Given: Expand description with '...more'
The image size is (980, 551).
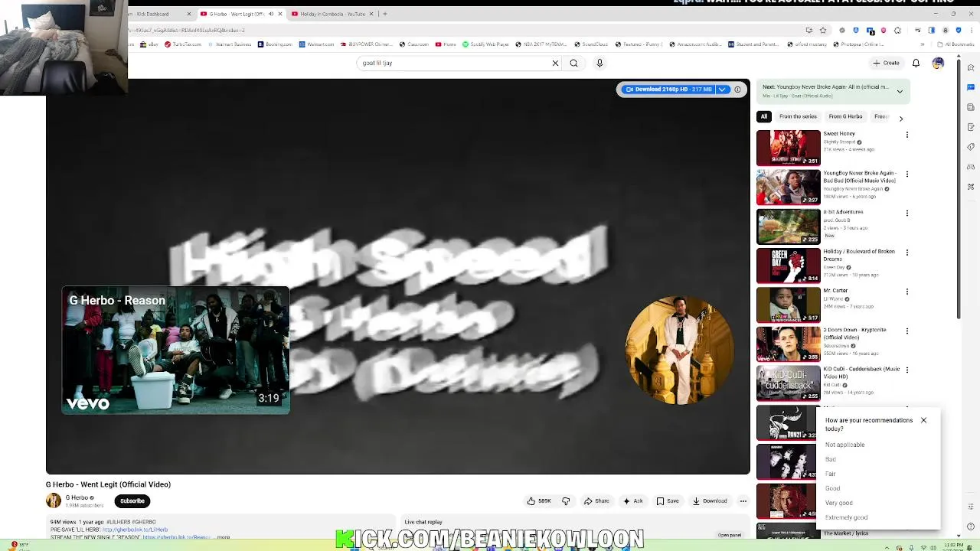Looking at the screenshot, I should point(223,537).
